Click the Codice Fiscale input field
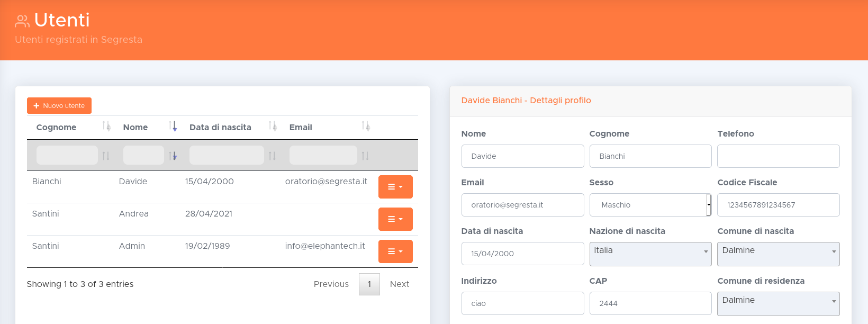Image resolution: width=868 pixels, height=324 pixels. coord(778,205)
